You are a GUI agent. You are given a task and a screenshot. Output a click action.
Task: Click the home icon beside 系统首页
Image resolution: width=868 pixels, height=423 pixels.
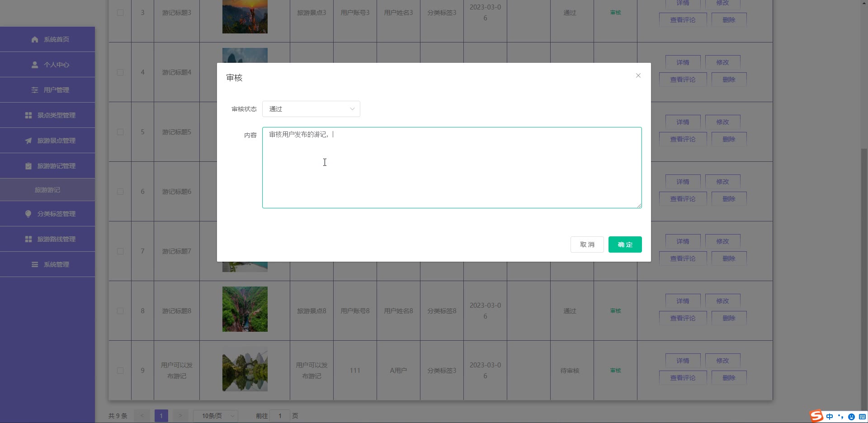(x=35, y=39)
